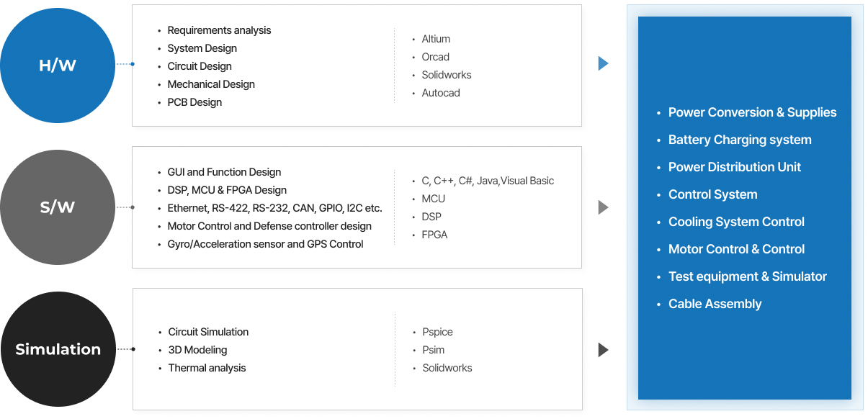
Task: Click the gray arrow beside S/W panel
Action: (x=603, y=207)
